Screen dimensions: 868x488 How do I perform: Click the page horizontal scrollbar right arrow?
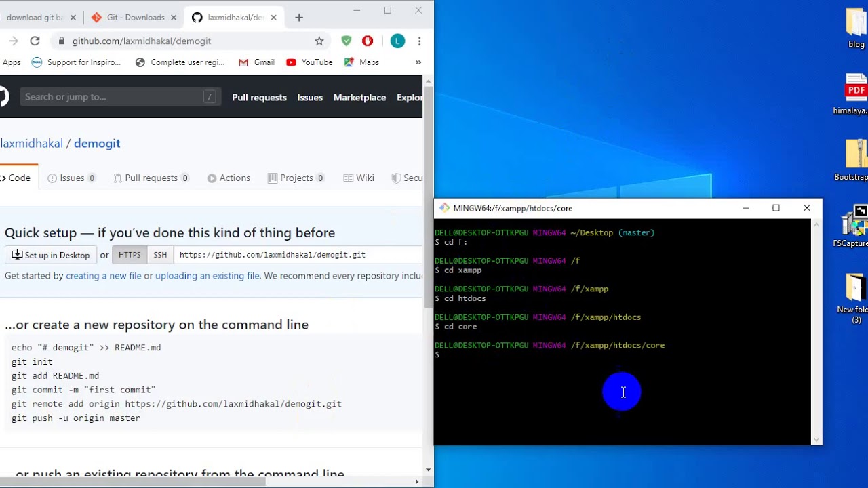point(417,481)
